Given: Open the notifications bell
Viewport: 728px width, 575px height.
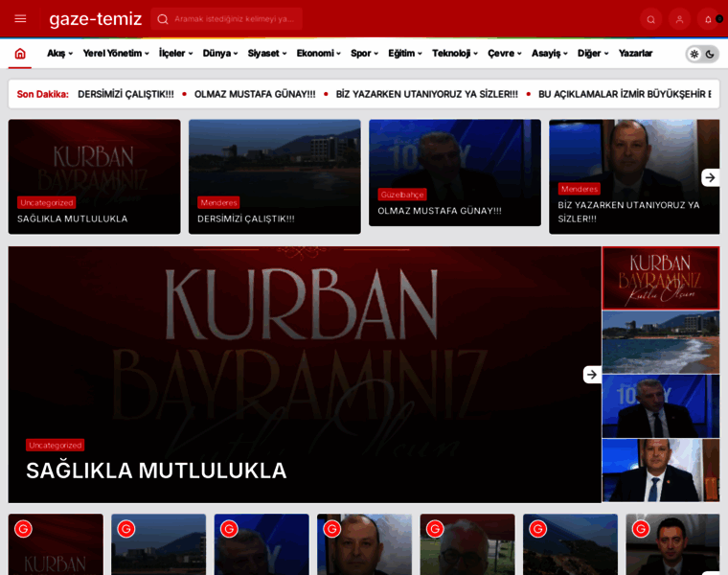Looking at the screenshot, I should [708, 19].
